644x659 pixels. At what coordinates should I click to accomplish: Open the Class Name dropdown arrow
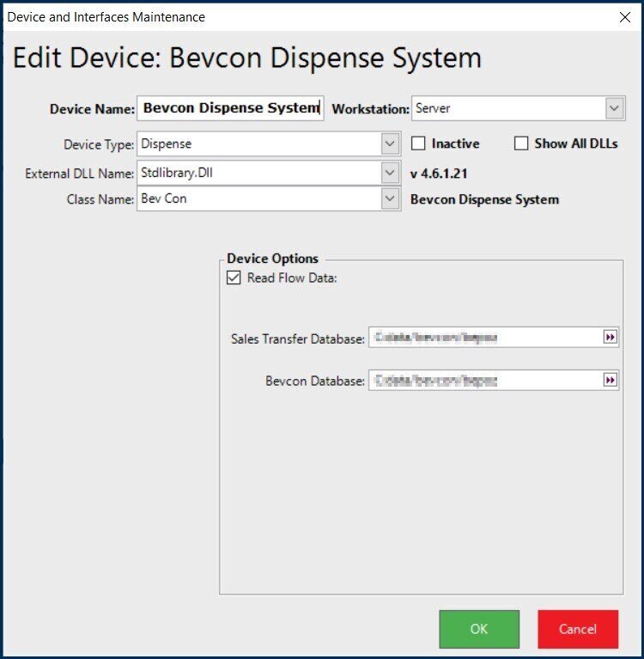[x=390, y=198]
